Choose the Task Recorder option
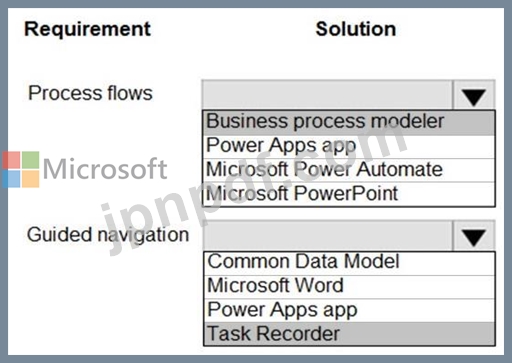 349,334
